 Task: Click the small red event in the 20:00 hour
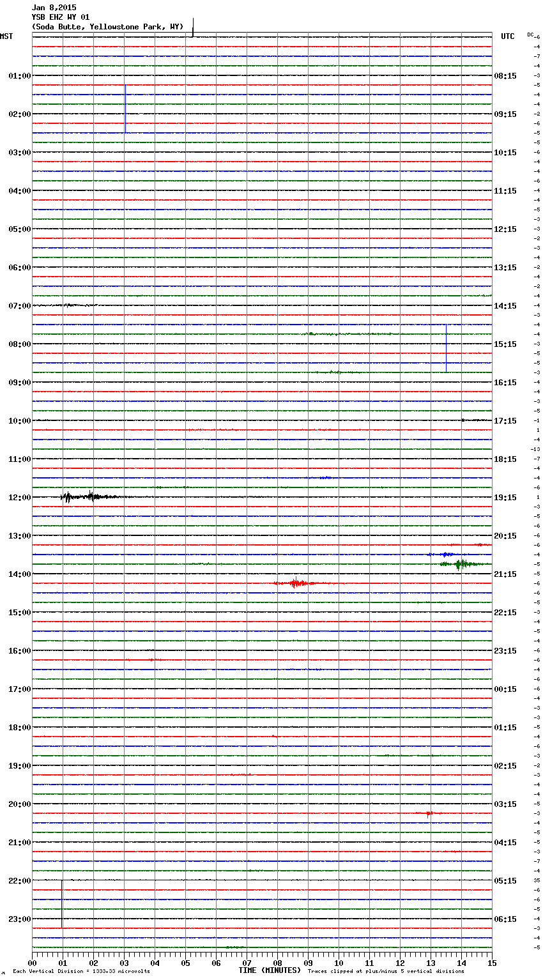[x=429, y=813]
